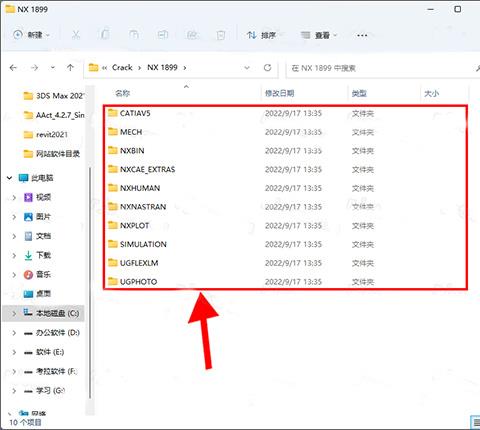Screen dimensions: 480x430
Task: Open 软件 (E:) drive in sidebar
Action: pyautogui.click(x=44, y=352)
